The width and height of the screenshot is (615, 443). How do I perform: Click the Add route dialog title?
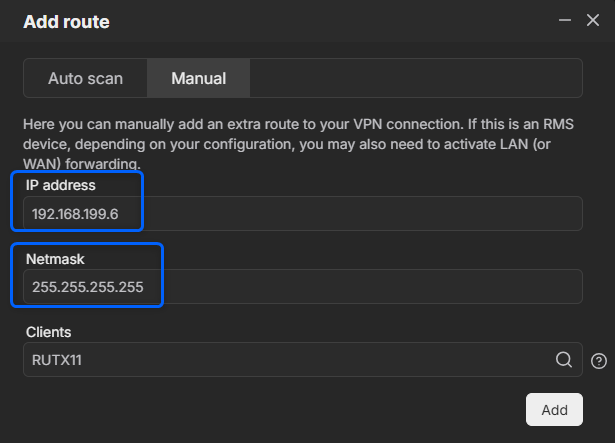coord(66,22)
